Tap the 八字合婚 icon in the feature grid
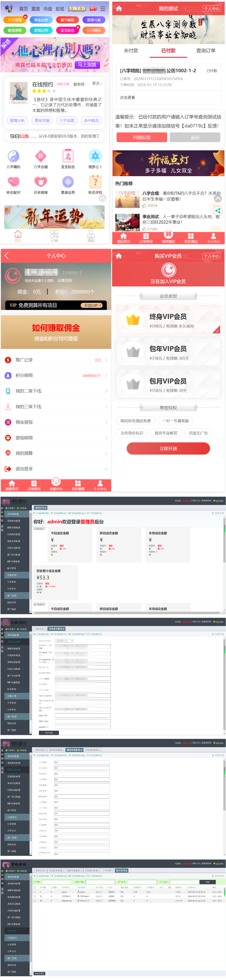226x980 pixels. (41, 156)
